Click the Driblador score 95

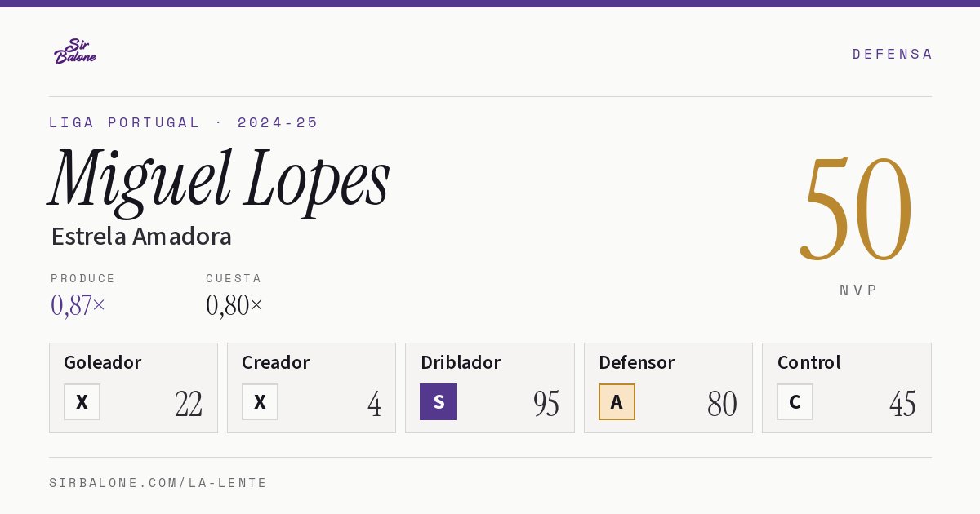pyautogui.click(x=546, y=404)
